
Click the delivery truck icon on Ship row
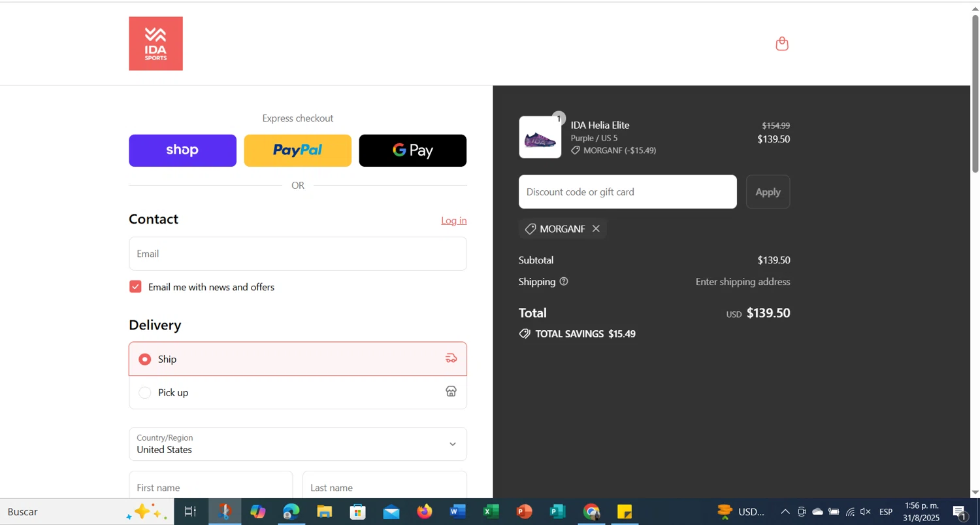coord(451,358)
